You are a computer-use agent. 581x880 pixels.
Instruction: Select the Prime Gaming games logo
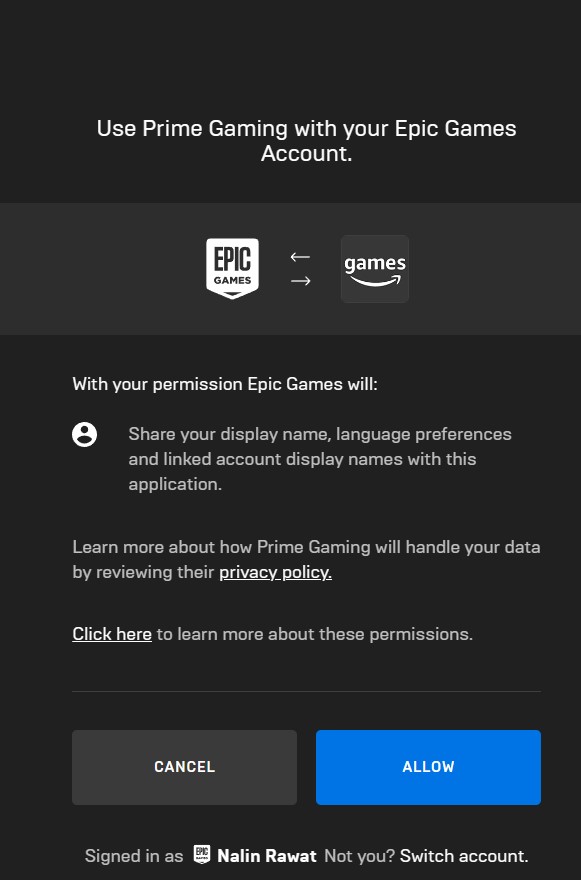[x=374, y=268]
